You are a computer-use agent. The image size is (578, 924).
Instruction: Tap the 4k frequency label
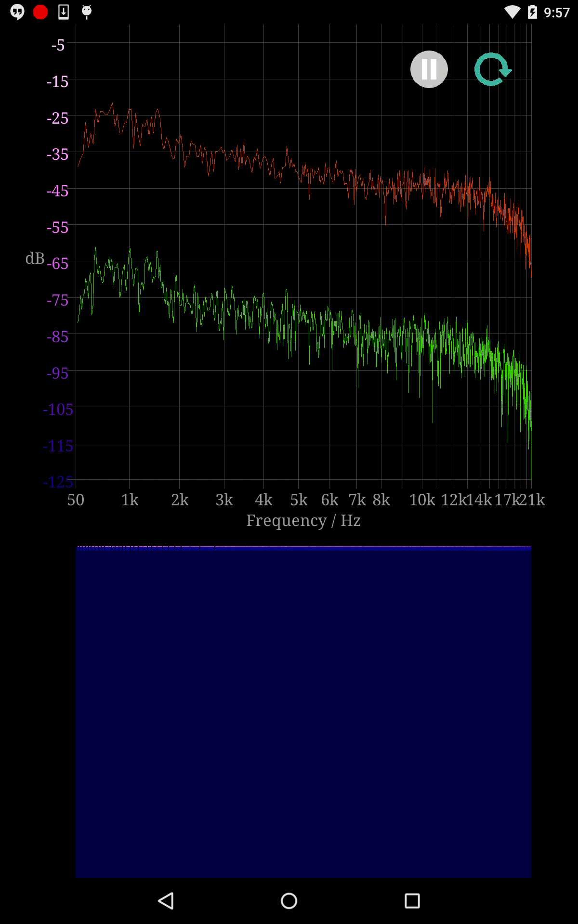click(x=263, y=500)
